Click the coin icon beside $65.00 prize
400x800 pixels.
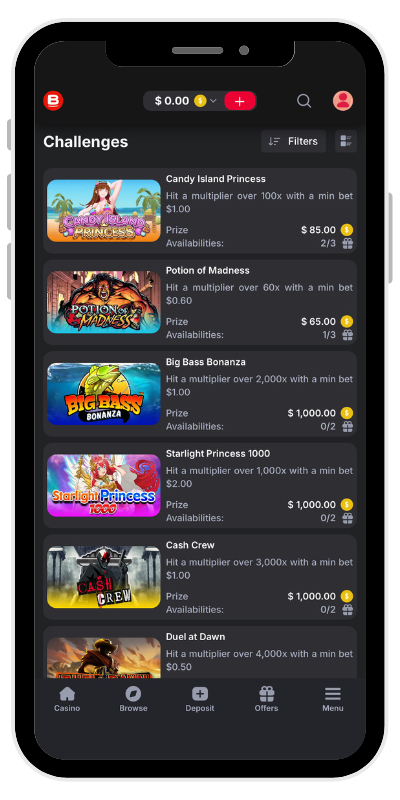point(347,321)
